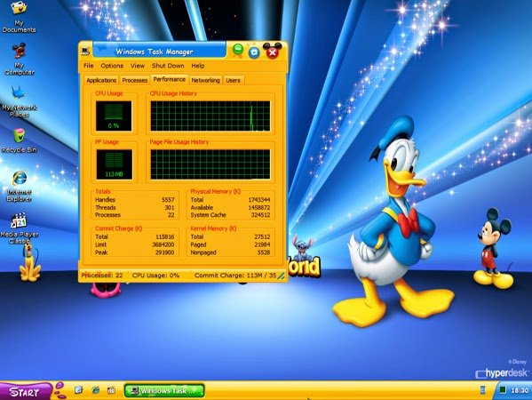Click the CPU Usage meter graph

click(x=114, y=116)
